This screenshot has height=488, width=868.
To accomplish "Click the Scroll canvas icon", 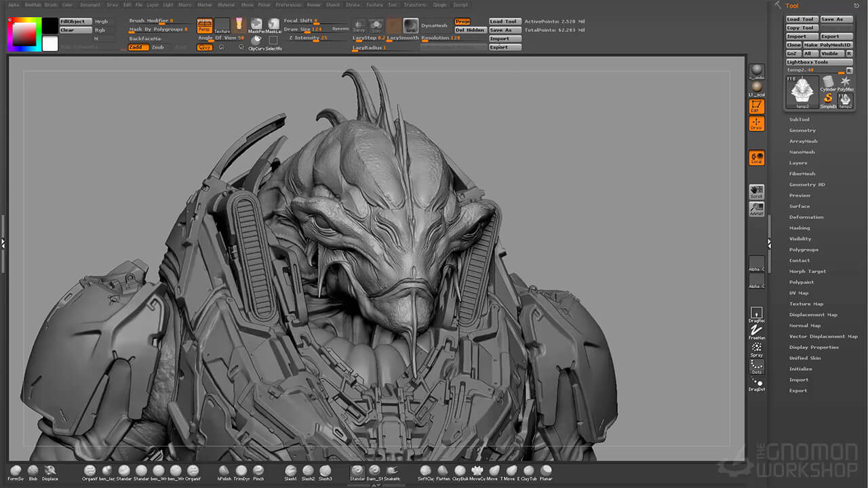I will [756, 192].
